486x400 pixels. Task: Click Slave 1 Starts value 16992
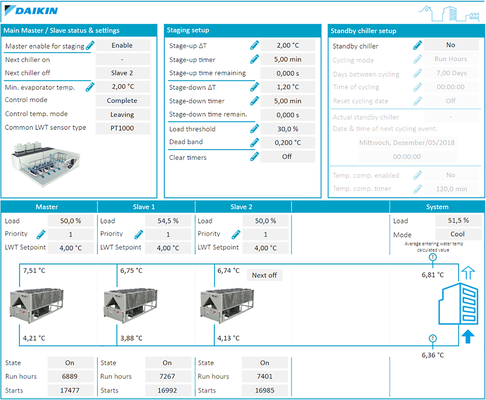click(168, 390)
